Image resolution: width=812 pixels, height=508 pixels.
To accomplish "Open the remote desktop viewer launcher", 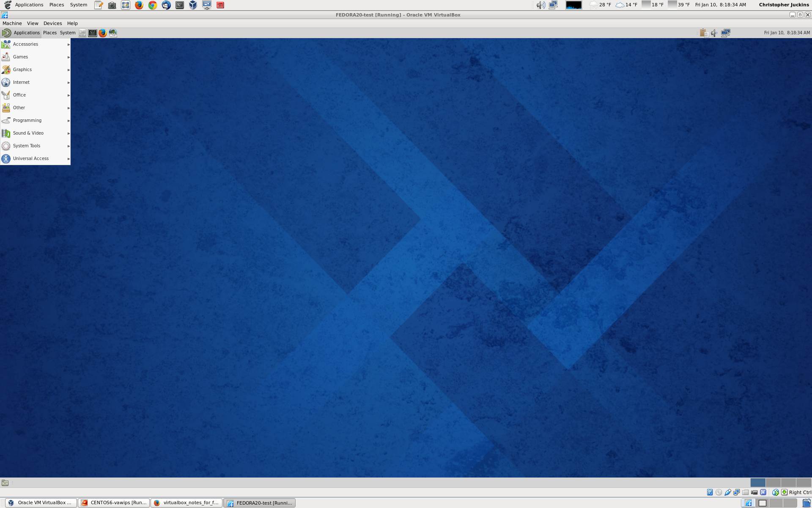I will pos(207,5).
